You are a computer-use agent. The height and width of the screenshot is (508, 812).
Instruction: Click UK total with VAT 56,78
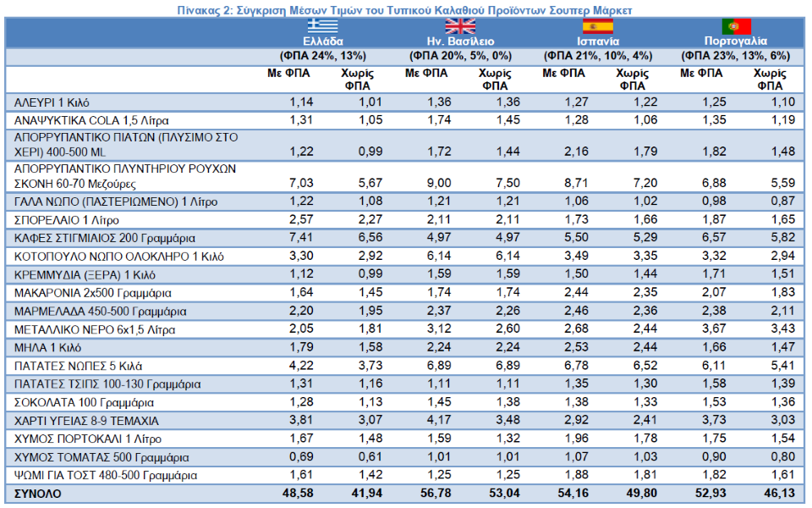tap(431, 494)
